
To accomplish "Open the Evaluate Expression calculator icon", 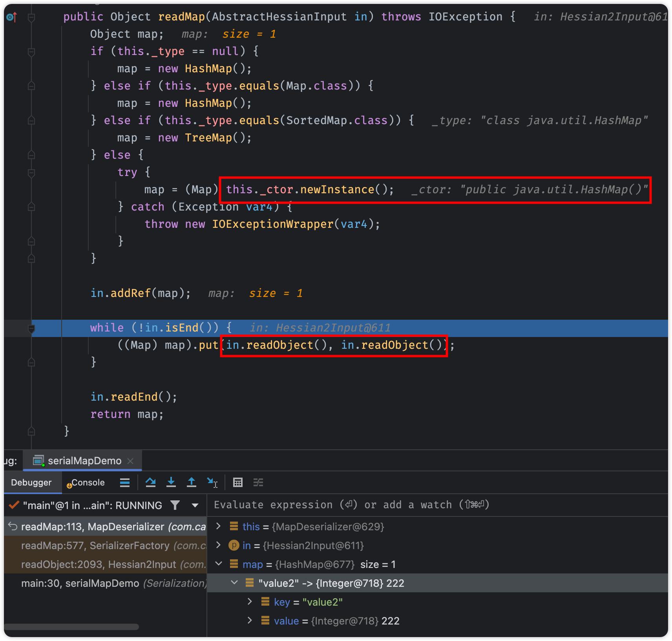I will (x=238, y=482).
